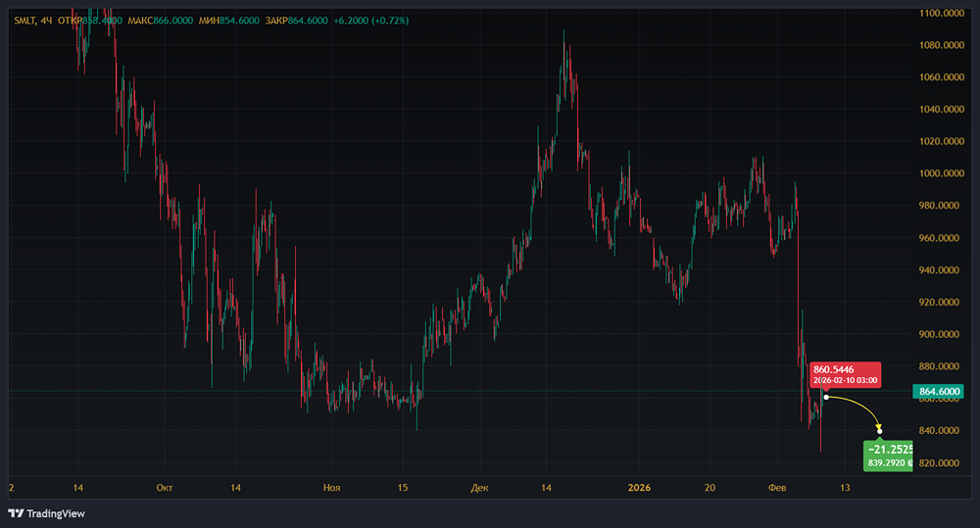Screen dimensions: 980x528
Task: Click the SMLT symbol label
Action: [x=25, y=21]
